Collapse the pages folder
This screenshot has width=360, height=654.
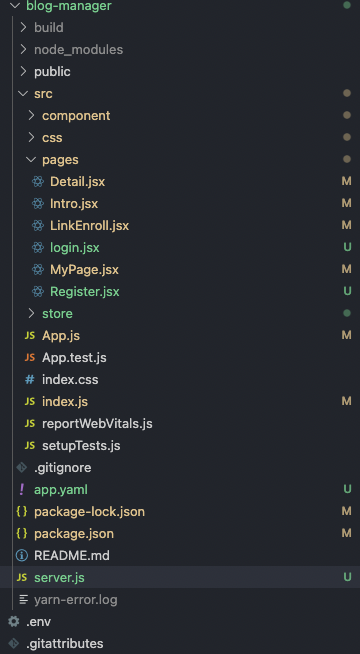(31, 160)
